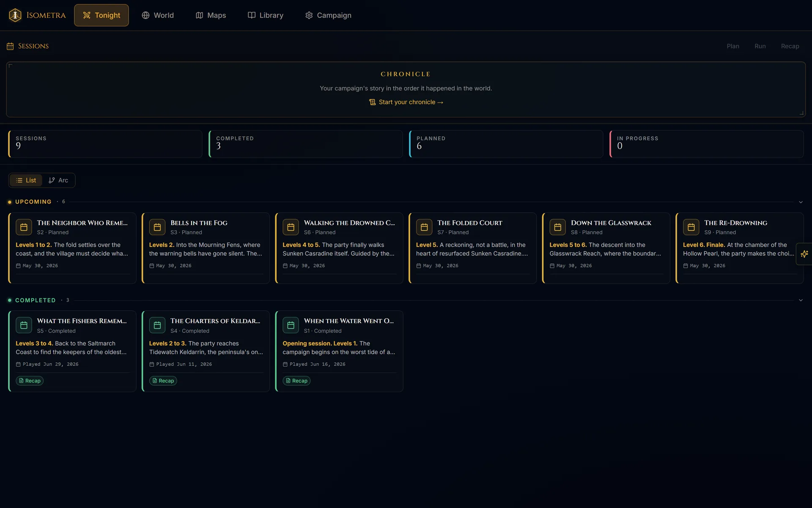This screenshot has width=812, height=508.
Task: Click the S9 · Planned status label
Action: click(720, 232)
